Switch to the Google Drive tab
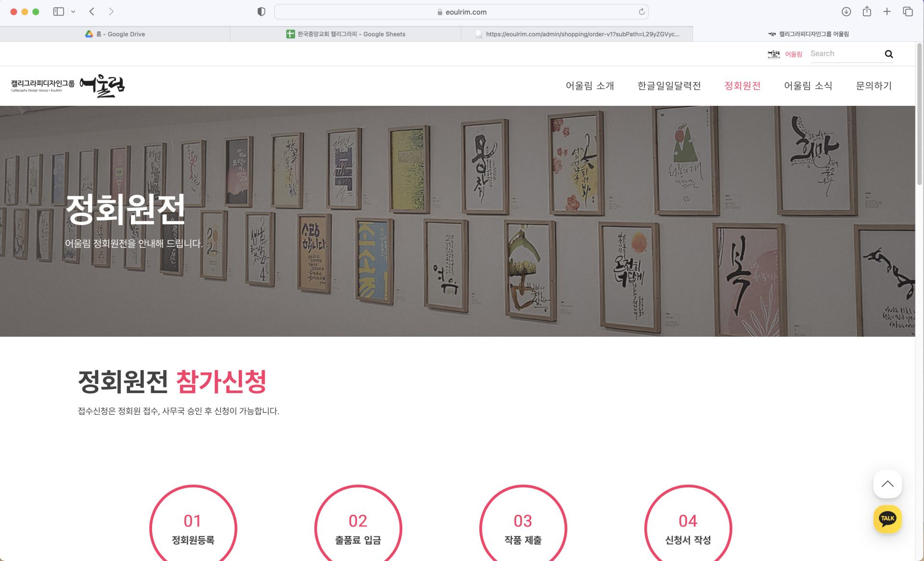 [x=115, y=34]
